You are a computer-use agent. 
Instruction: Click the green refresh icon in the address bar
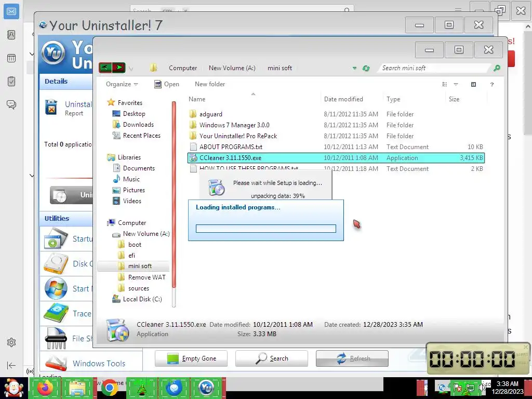[x=366, y=68]
